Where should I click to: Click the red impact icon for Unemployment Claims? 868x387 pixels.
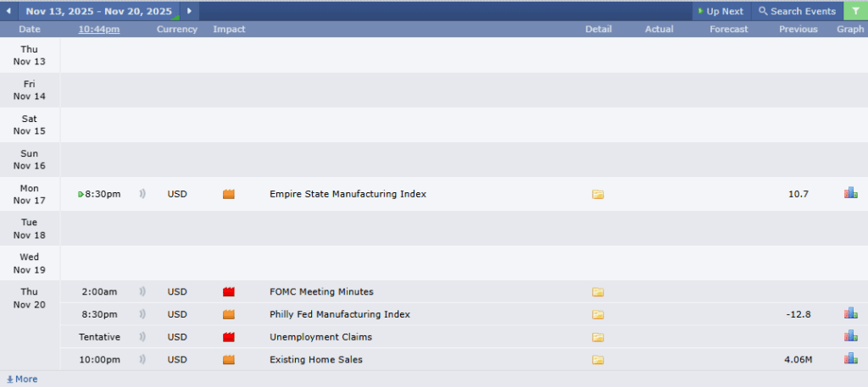(x=228, y=337)
